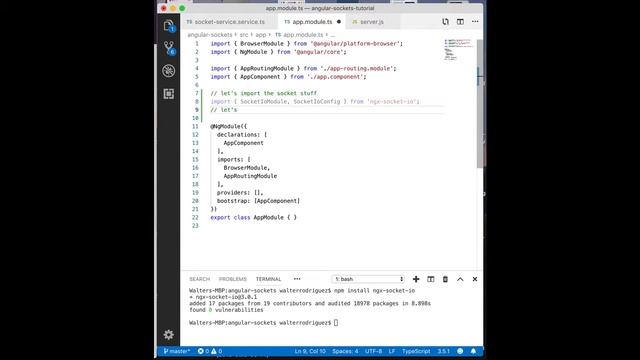Click line number 9 in gutter

coord(197,110)
